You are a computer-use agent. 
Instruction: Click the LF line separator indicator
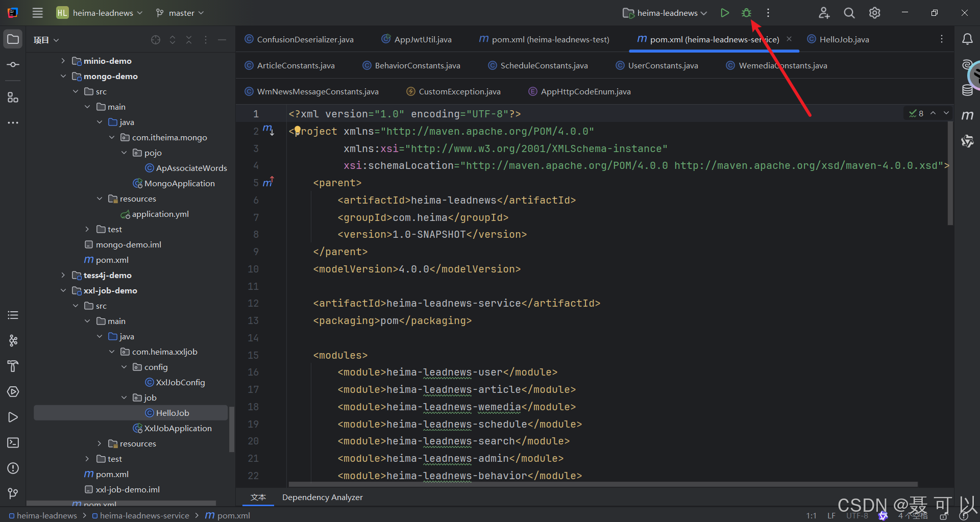point(831,515)
